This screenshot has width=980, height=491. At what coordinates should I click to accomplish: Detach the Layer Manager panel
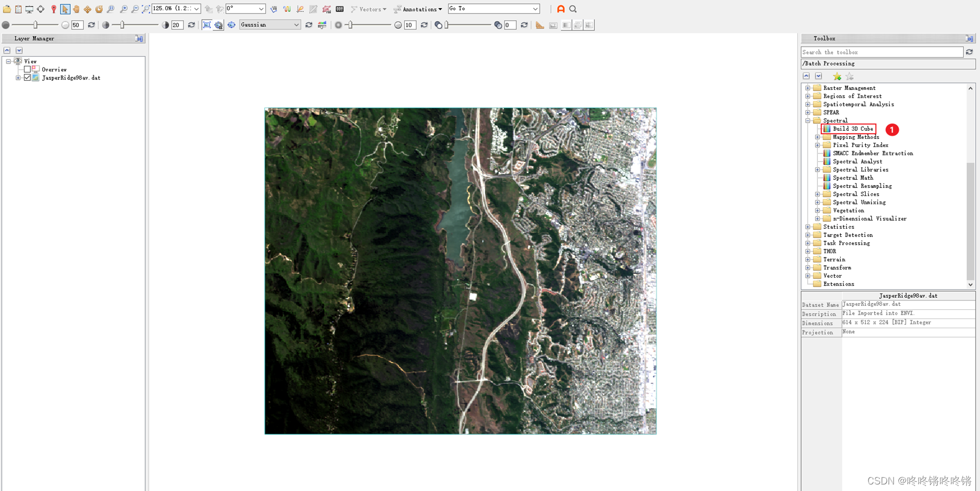pos(139,39)
